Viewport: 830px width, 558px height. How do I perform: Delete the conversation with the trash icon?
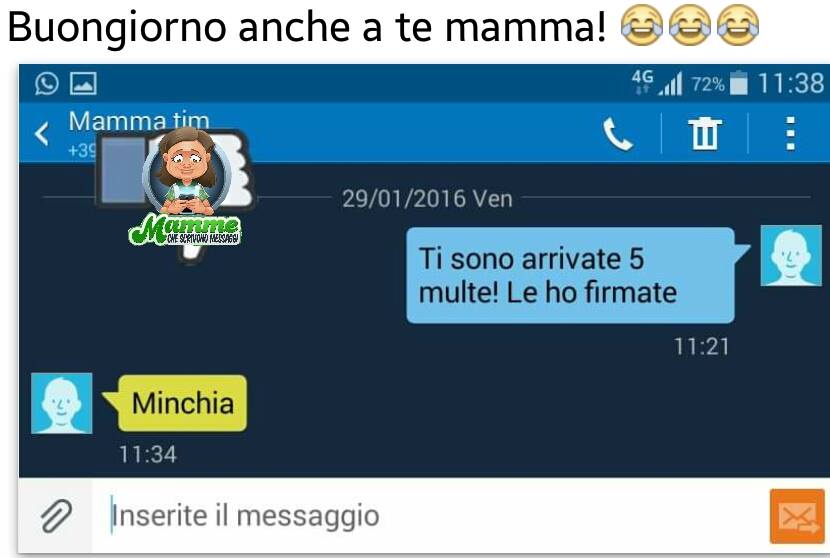tap(705, 134)
